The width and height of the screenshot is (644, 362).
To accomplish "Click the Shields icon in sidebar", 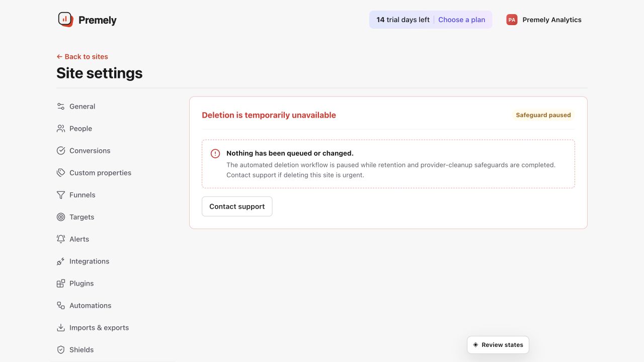I will pyautogui.click(x=61, y=350).
